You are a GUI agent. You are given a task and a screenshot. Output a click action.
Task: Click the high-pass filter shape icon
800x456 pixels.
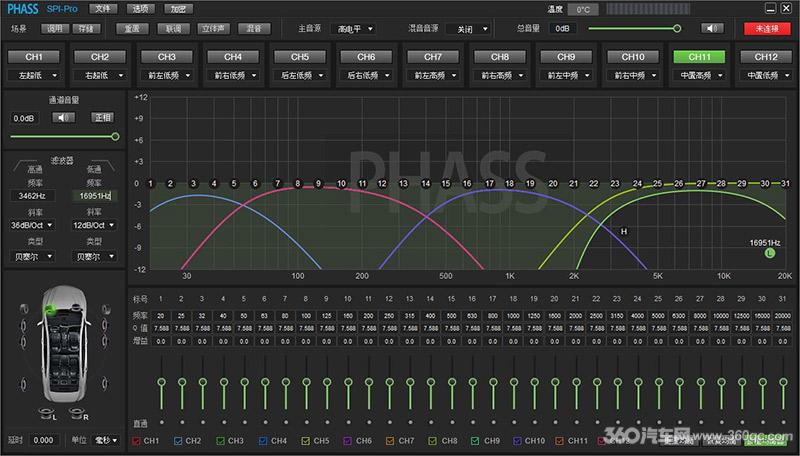23,166
